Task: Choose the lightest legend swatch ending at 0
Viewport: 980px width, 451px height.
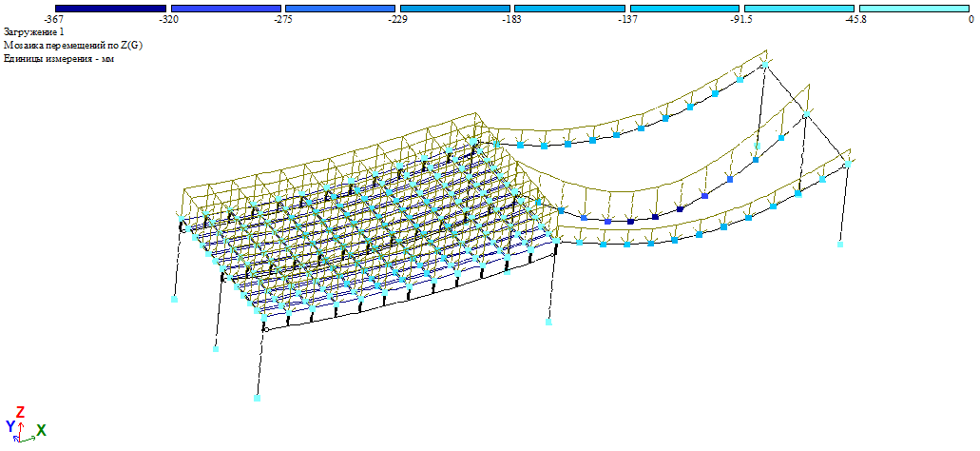Action: pyautogui.click(x=914, y=9)
